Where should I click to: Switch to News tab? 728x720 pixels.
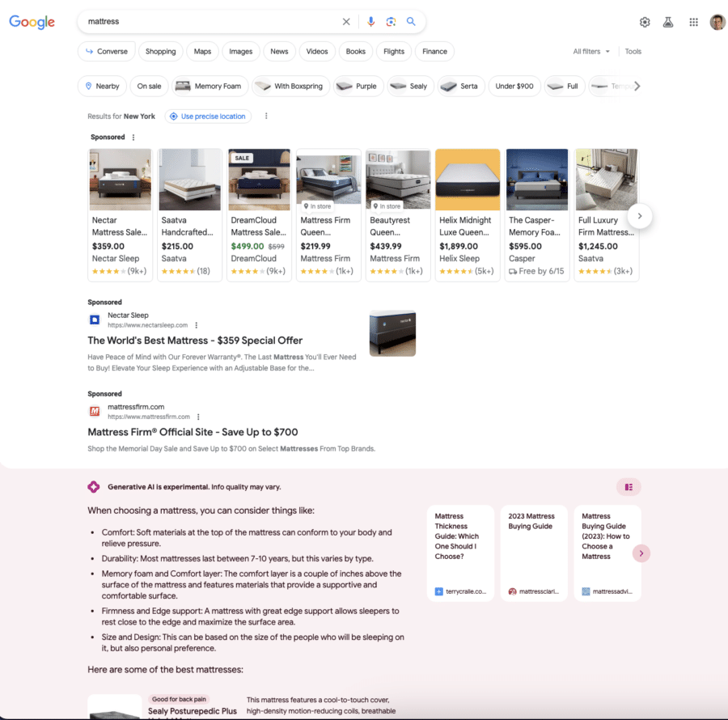point(279,52)
